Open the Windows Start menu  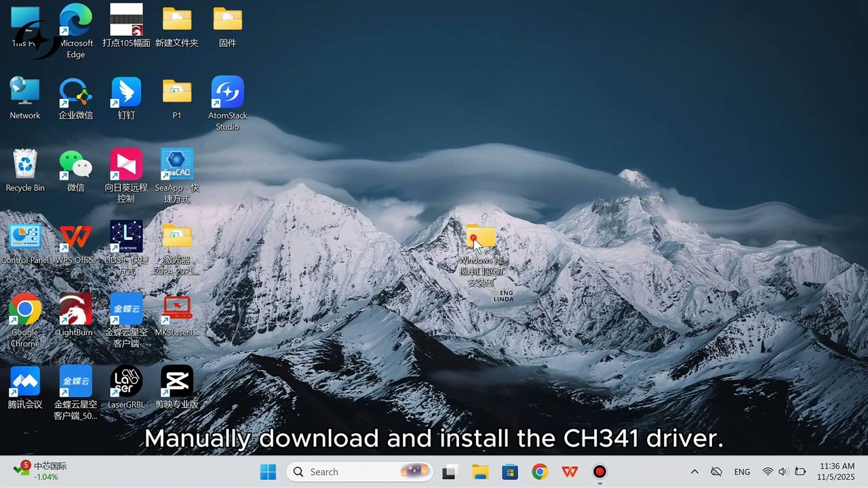coord(269,472)
